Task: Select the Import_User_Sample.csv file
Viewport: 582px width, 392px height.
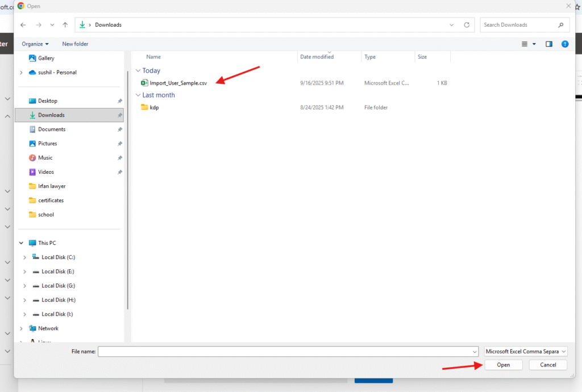Action: coord(178,83)
